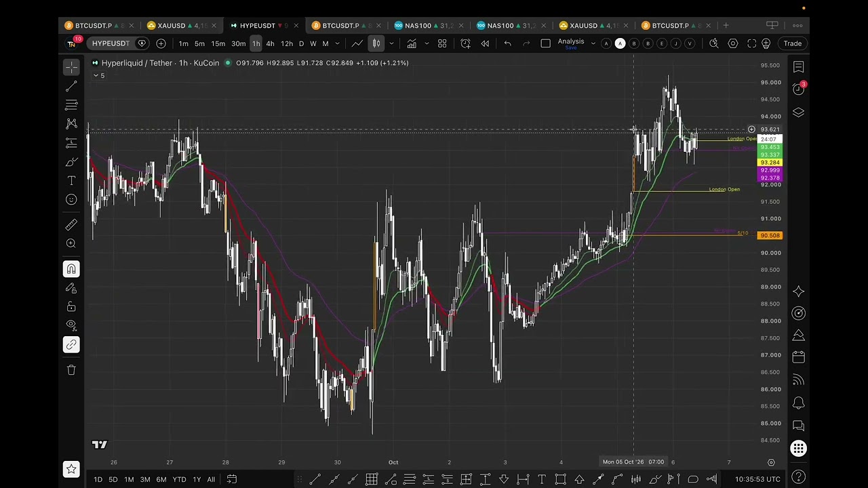Open the indicators menu in top toolbar

tap(412, 43)
